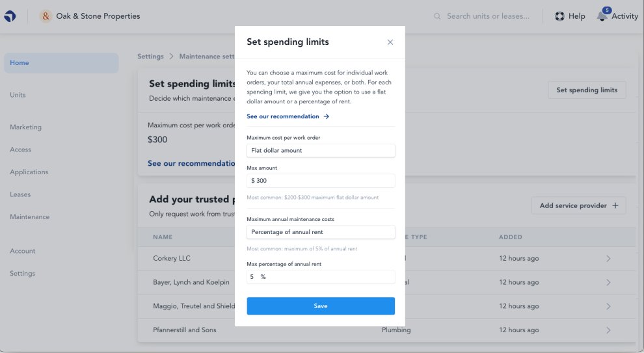This screenshot has width=644, height=353.
Task: Click the Max amount $ 300 field
Action: pyautogui.click(x=321, y=181)
